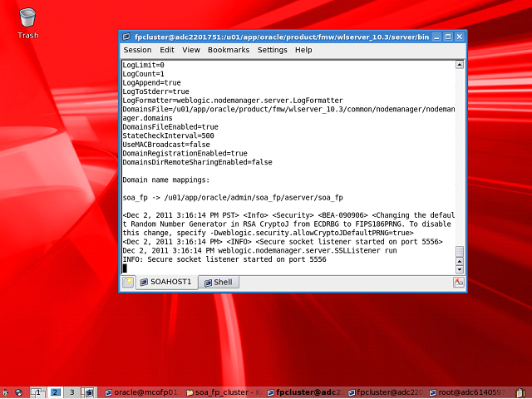The width and height of the screenshot is (532, 399).
Task: Select the bold fpcluster@adc taskbar entry
Action: coord(305,392)
